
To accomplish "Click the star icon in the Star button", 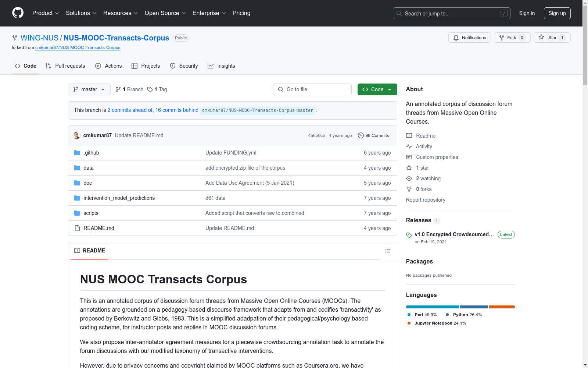I will (x=541, y=37).
